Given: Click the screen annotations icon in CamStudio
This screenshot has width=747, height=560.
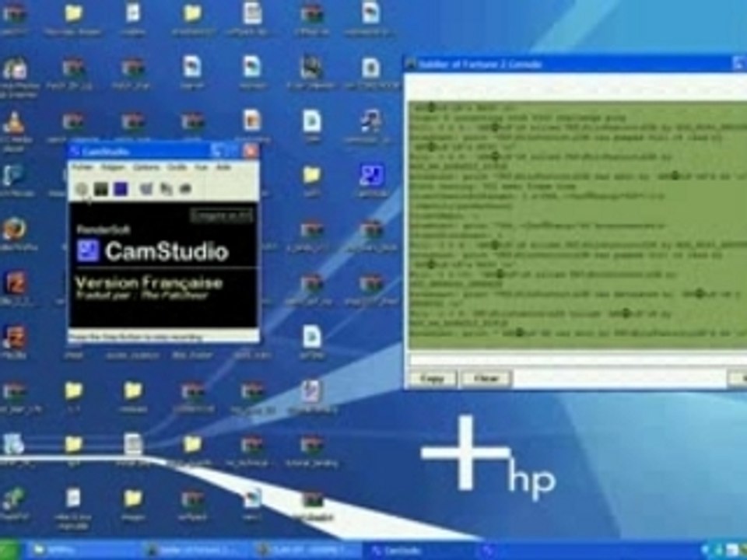Looking at the screenshot, I should tap(166, 189).
